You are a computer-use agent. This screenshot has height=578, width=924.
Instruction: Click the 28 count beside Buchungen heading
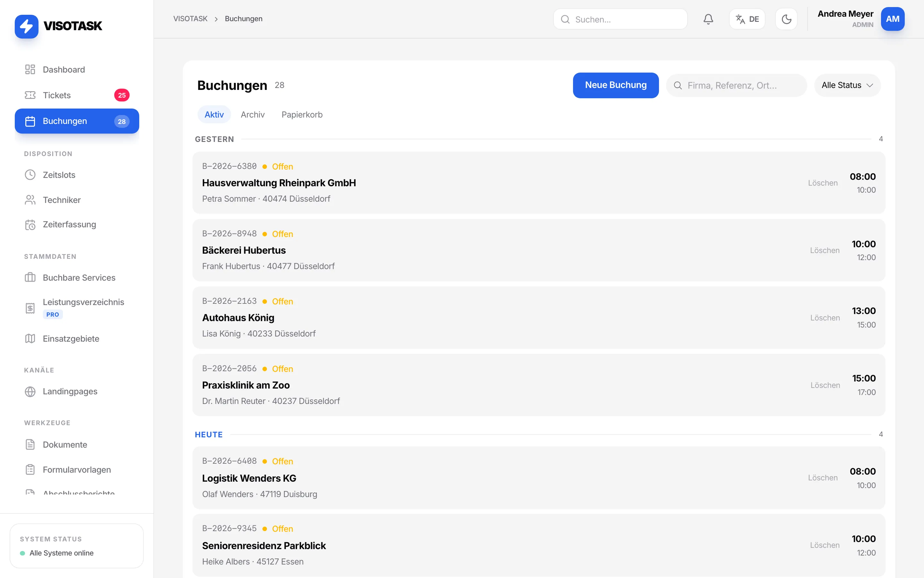tap(279, 85)
